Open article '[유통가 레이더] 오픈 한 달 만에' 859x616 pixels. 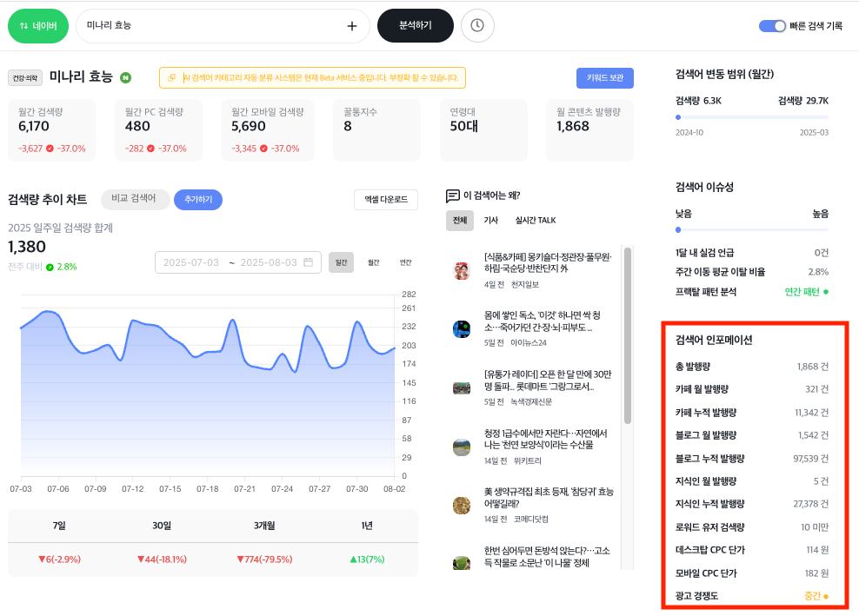pyautogui.click(x=548, y=380)
